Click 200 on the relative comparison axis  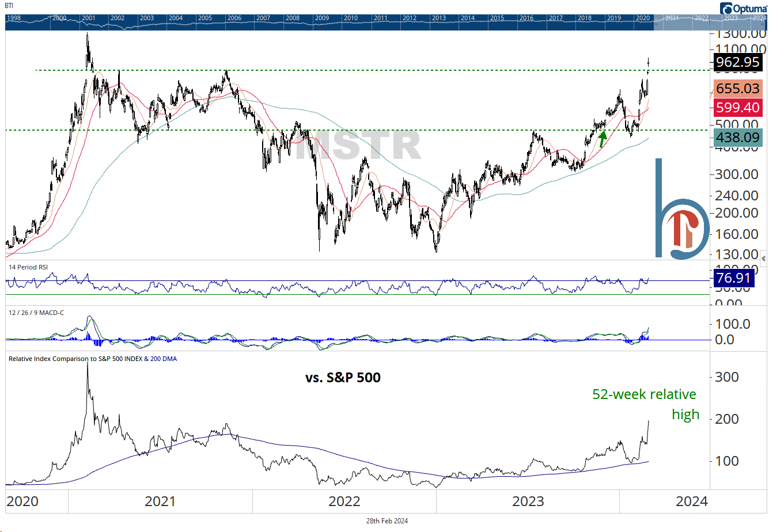(x=727, y=419)
